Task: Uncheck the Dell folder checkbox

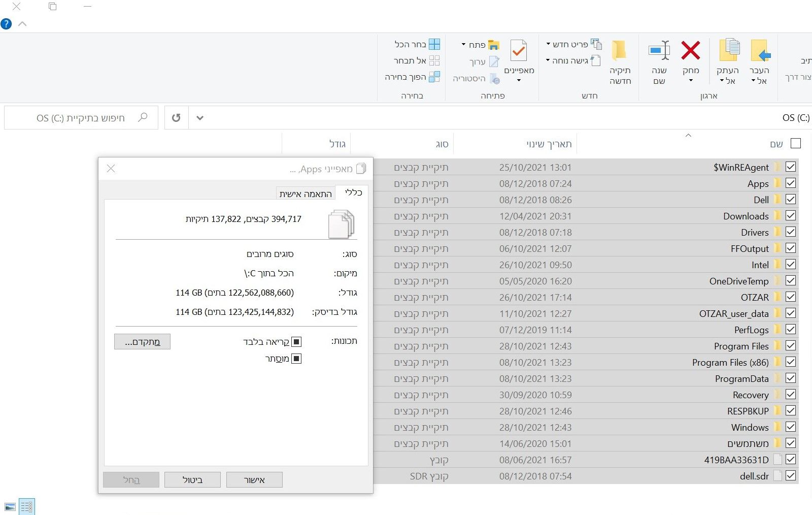Action: (x=791, y=199)
